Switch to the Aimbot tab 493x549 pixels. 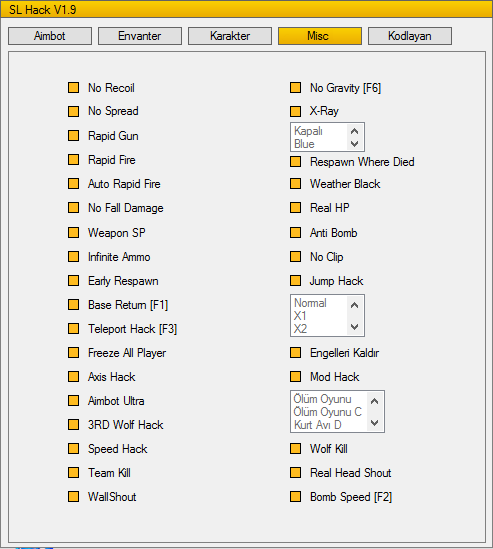[x=50, y=36]
